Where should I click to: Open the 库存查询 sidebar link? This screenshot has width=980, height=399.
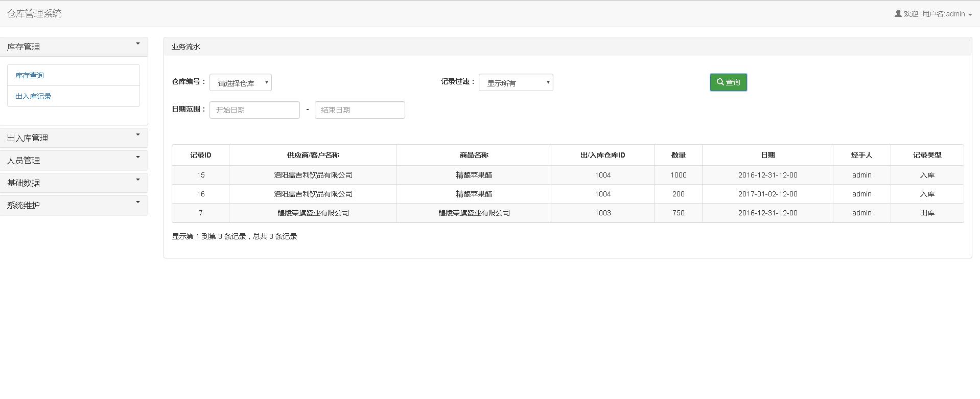(x=30, y=75)
